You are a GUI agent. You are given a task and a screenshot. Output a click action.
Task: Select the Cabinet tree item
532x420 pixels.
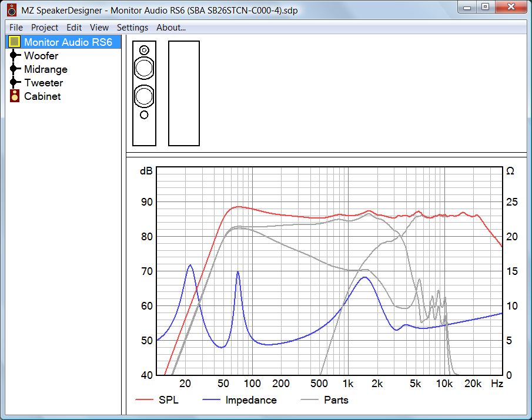click(x=42, y=96)
